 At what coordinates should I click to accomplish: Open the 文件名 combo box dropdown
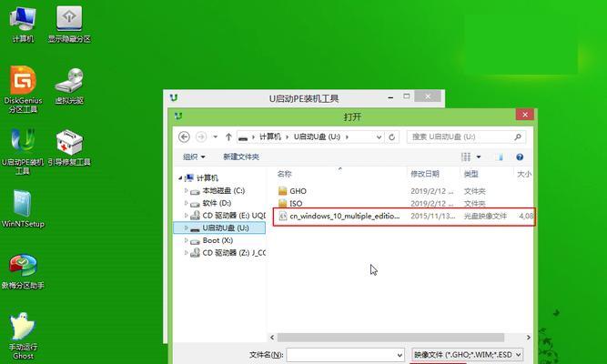tap(400, 355)
